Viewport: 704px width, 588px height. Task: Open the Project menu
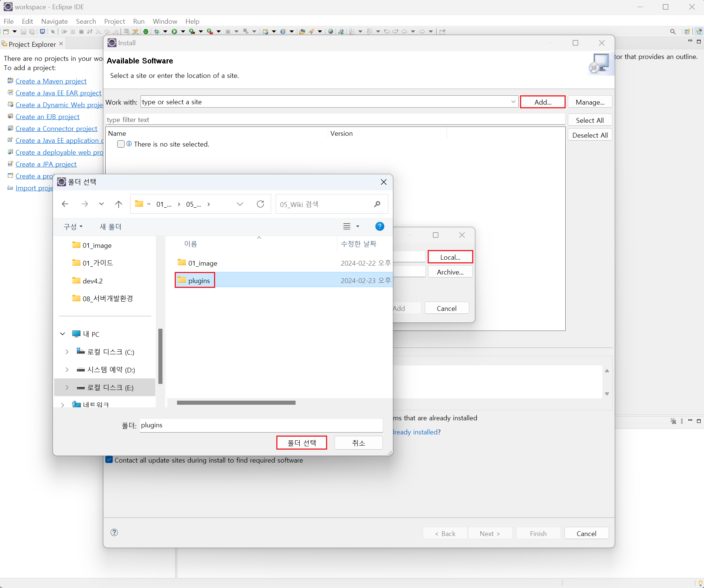pyautogui.click(x=114, y=21)
